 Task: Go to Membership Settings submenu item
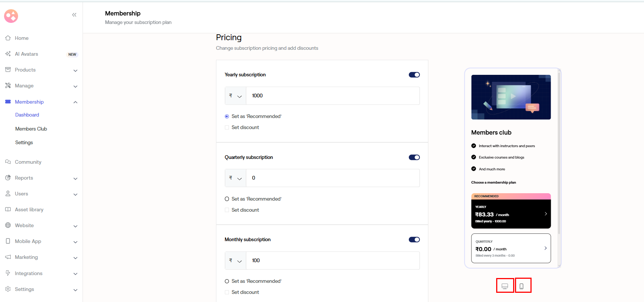(24, 142)
